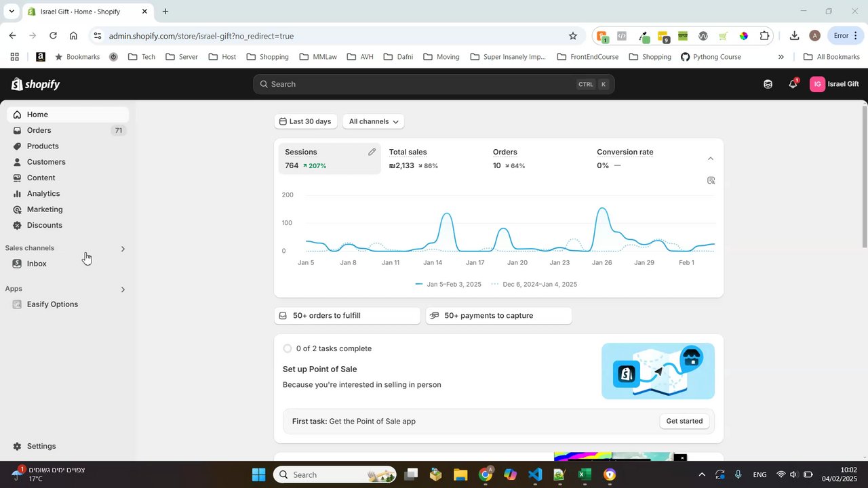Image resolution: width=868 pixels, height=488 pixels.
Task: Open Marketing in the sidebar
Action: 68,209
